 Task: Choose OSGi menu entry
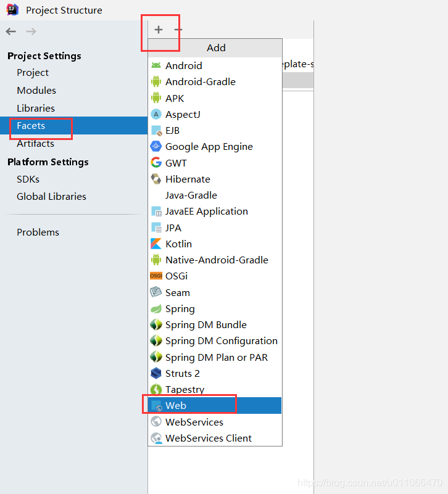[x=215, y=276]
